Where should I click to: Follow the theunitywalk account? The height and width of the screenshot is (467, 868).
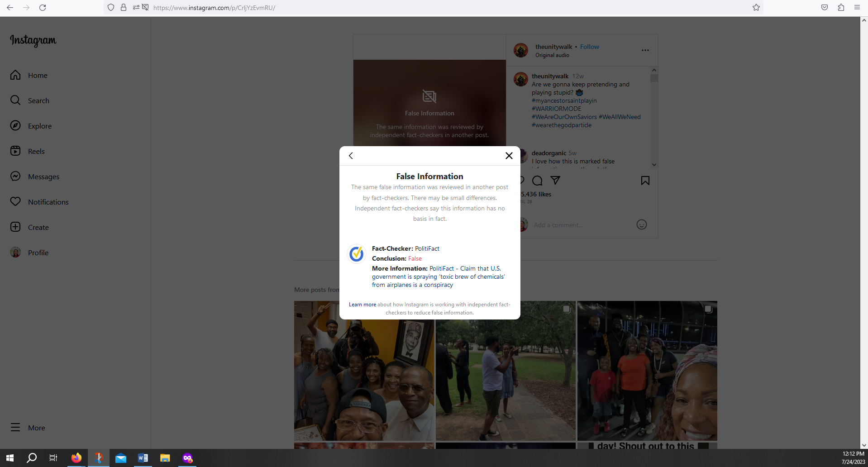(589, 47)
